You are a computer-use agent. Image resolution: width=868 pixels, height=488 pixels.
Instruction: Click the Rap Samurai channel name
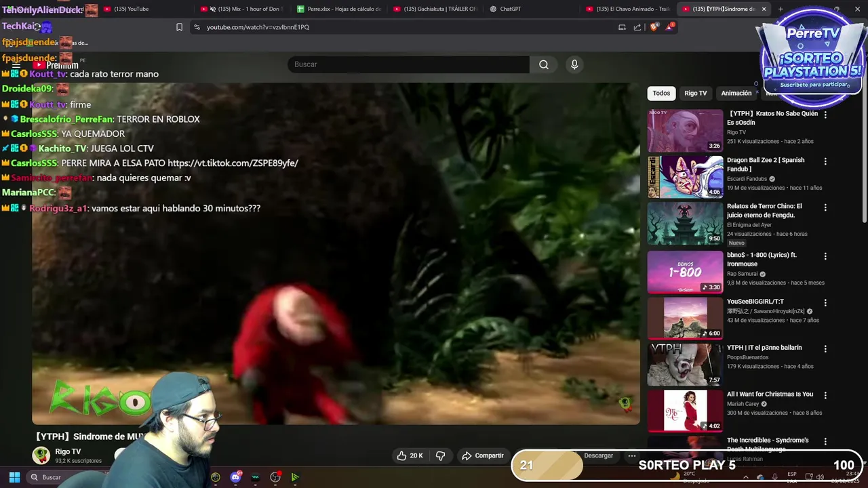click(743, 274)
